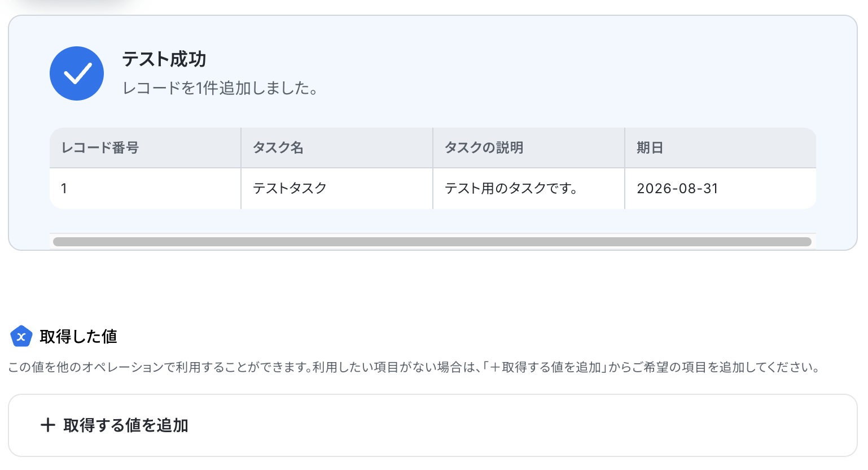Image resolution: width=868 pixels, height=470 pixels.
Task: Click the record number cell showing 1
Action: click(x=145, y=189)
